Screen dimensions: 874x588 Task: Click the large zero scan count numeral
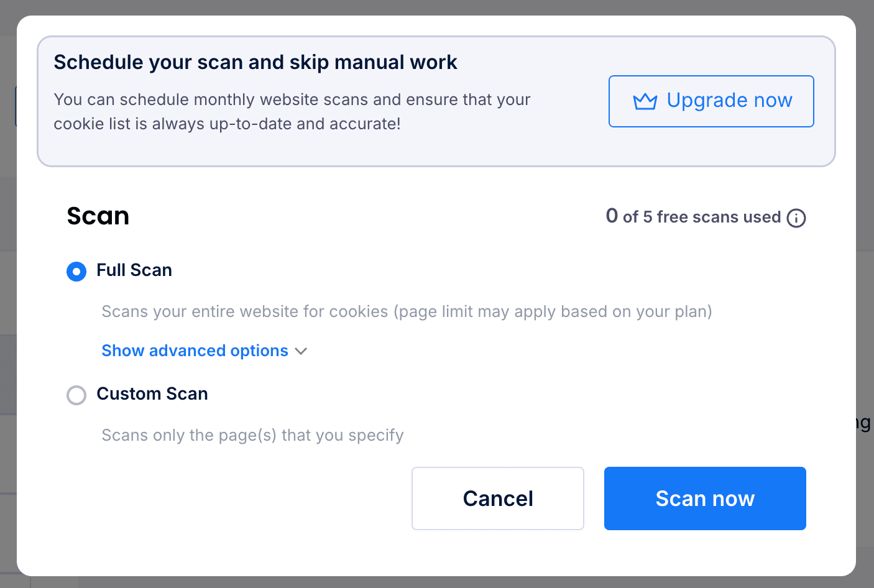click(x=612, y=216)
